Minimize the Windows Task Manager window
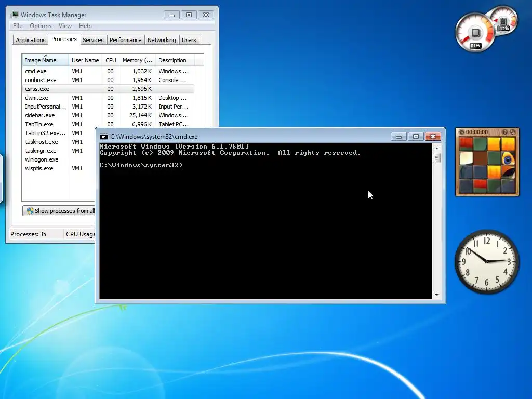 click(171, 15)
